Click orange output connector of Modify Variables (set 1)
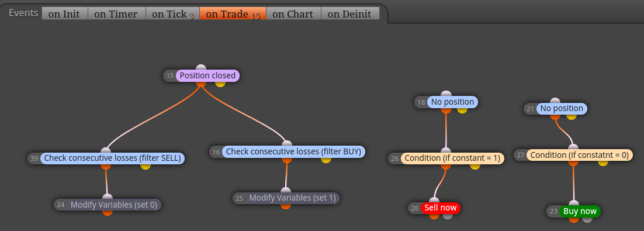644x231 pixels. click(x=286, y=206)
